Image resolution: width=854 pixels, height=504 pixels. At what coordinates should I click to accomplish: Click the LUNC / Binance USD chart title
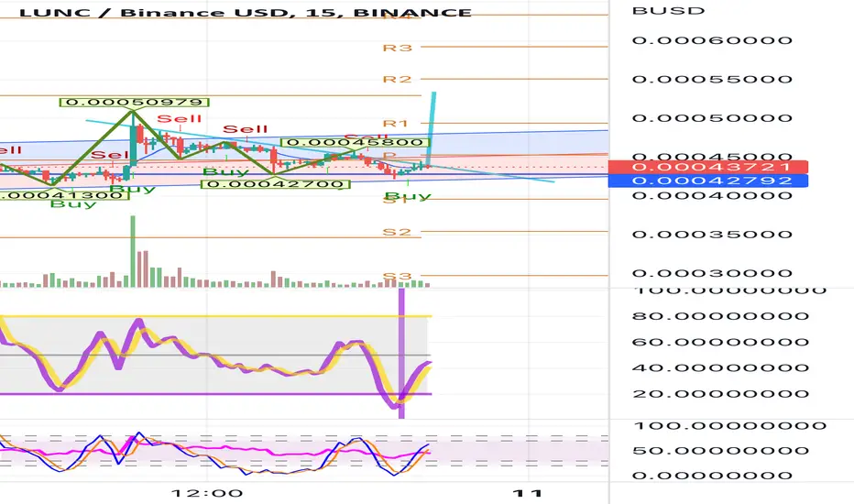[245, 12]
